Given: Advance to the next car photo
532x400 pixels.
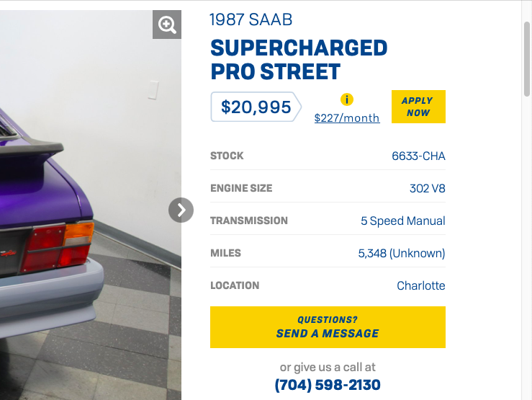Looking at the screenshot, I should click(x=181, y=210).
